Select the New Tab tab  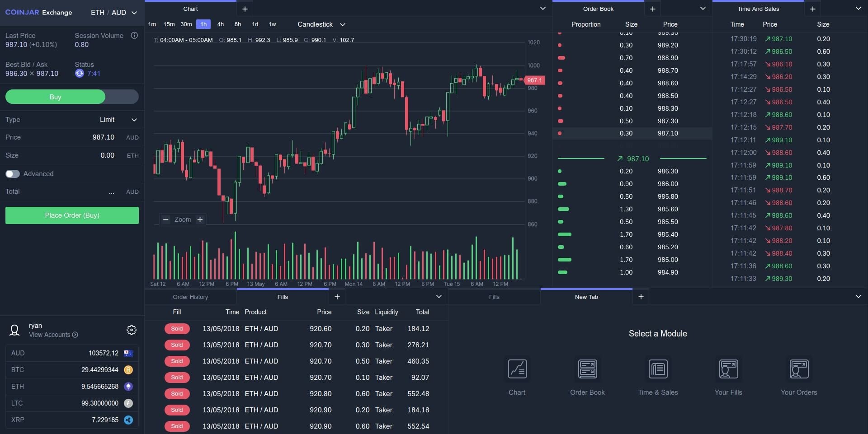click(586, 297)
